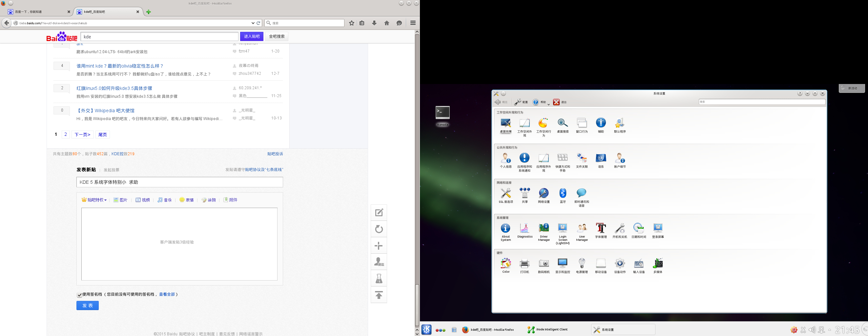Screen dimensions: 868x336
Task: Toggle the 使用签名档 checkbox
Action: click(79, 295)
